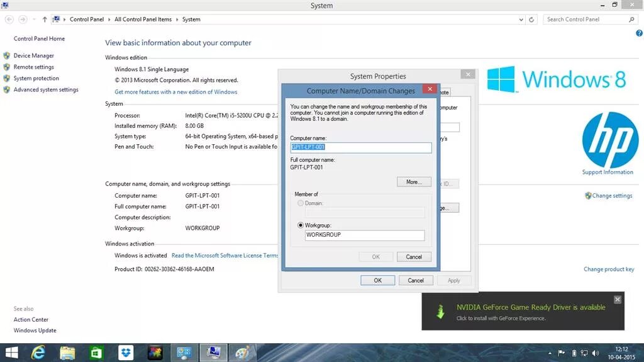
Task: Open the Start menu
Action: pos(11,353)
